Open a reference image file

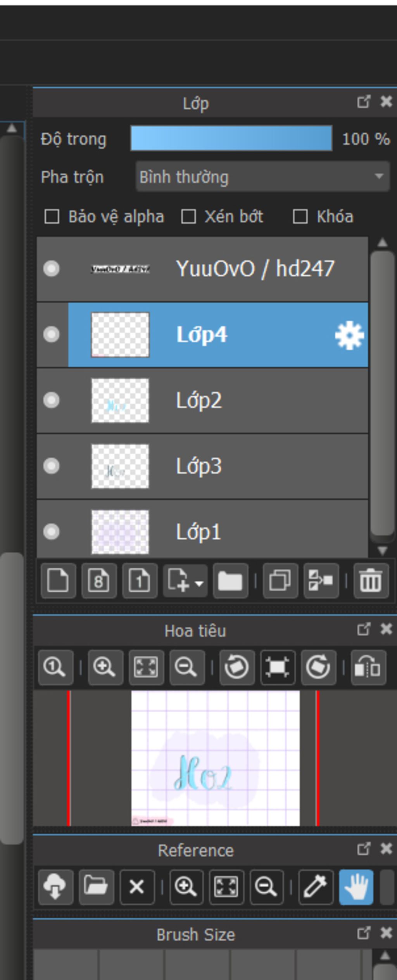[x=96, y=887]
